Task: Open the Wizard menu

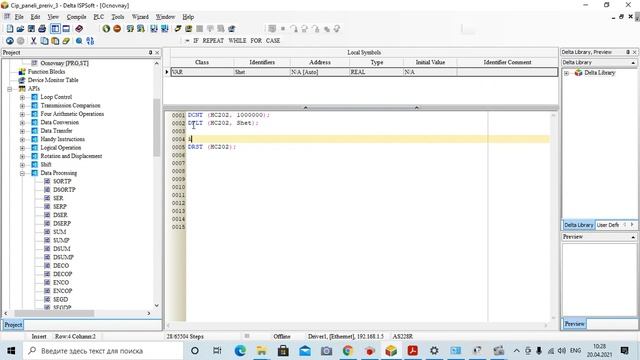Action: 140,17
